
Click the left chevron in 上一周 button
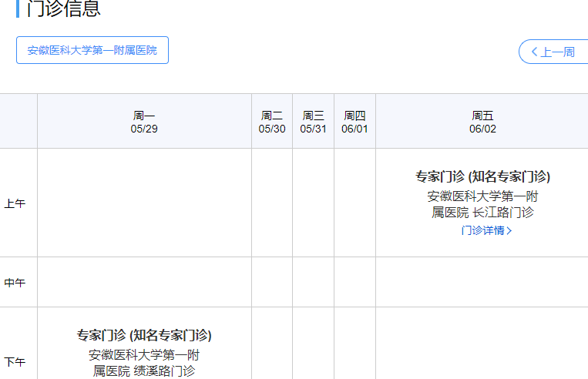(534, 52)
